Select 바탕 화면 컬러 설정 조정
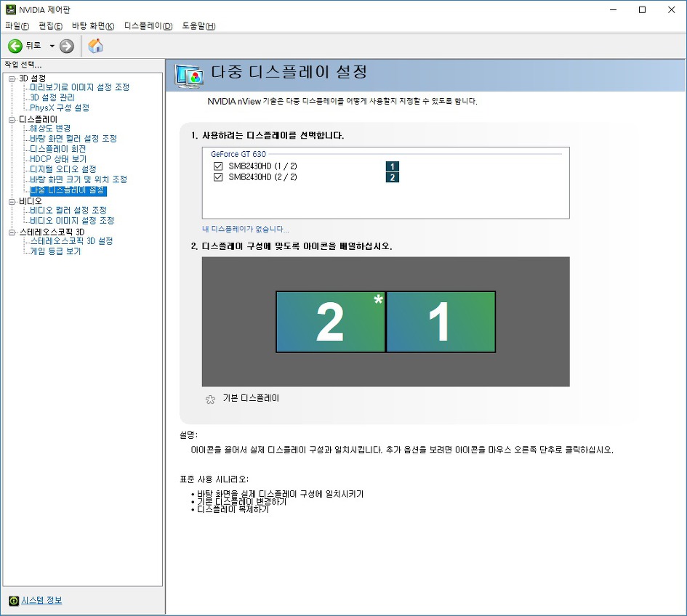Image resolution: width=687 pixels, height=616 pixels. point(73,138)
